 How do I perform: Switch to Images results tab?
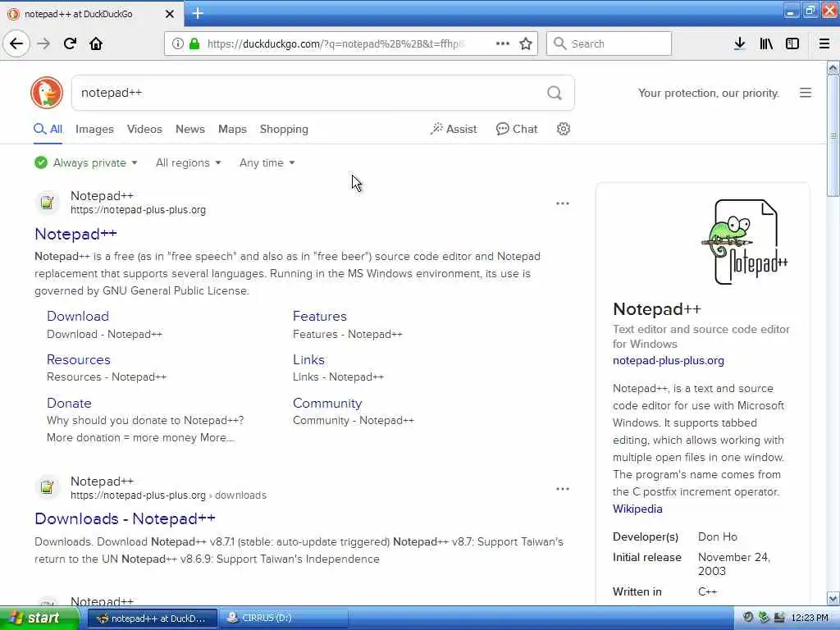pyautogui.click(x=94, y=129)
